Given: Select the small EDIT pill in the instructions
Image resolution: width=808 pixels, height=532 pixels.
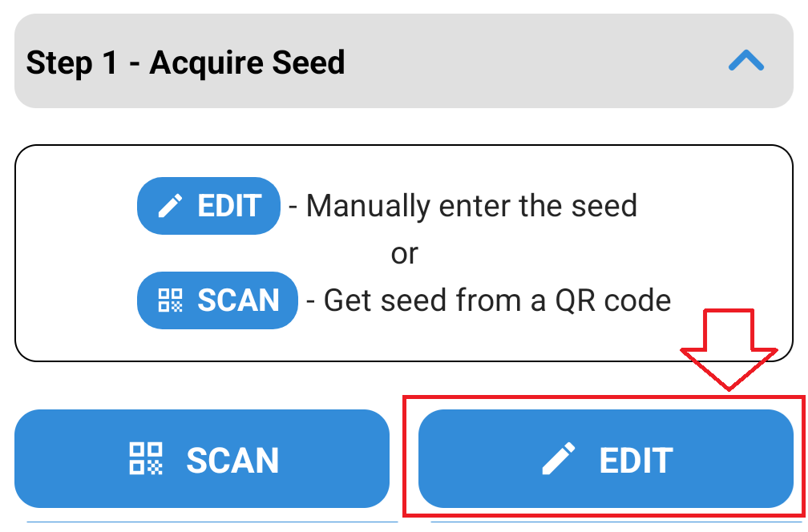Looking at the screenshot, I should coord(208,205).
